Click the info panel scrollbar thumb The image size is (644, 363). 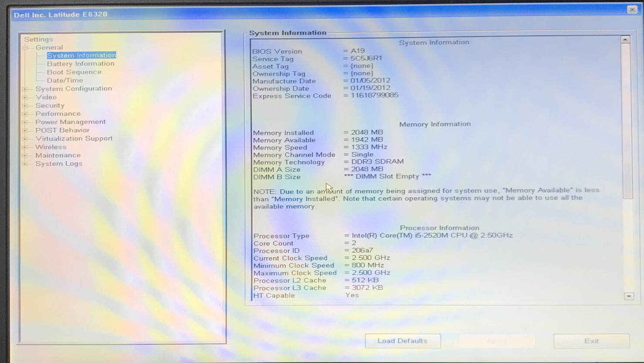point(626,121)
